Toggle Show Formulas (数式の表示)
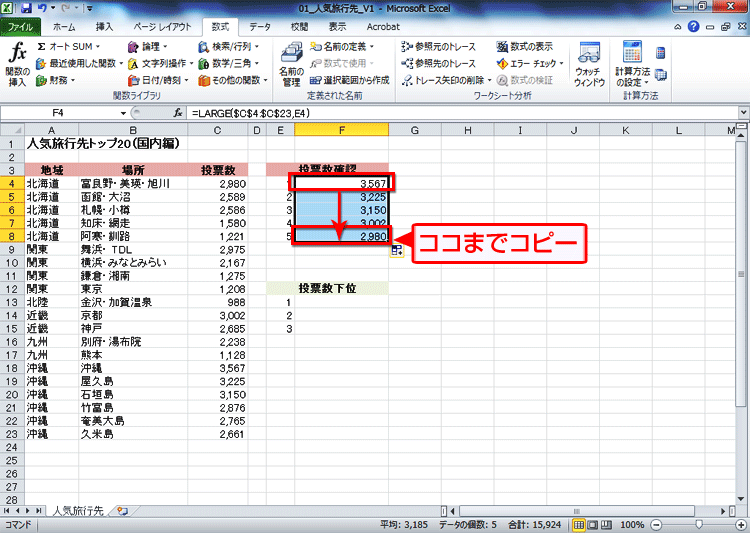This screenshot has width=750, height=533. point(524,46)
